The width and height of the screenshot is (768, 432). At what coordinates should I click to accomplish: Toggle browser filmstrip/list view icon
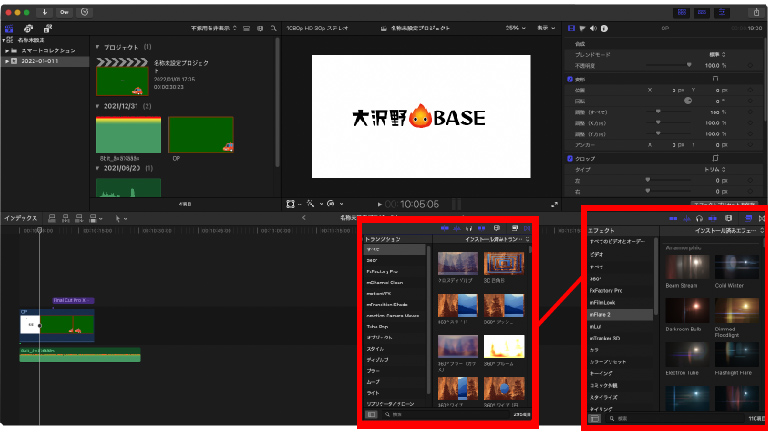246,28
